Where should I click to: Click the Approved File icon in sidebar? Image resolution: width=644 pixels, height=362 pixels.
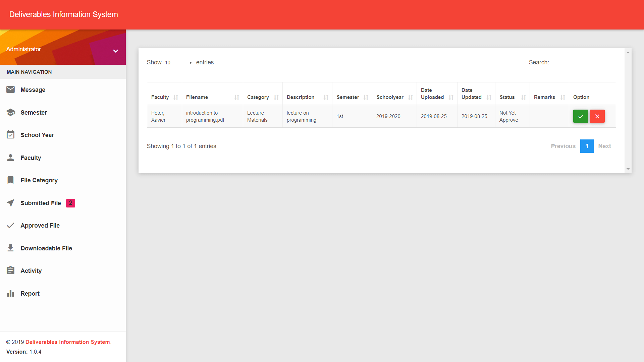(11, 226)
